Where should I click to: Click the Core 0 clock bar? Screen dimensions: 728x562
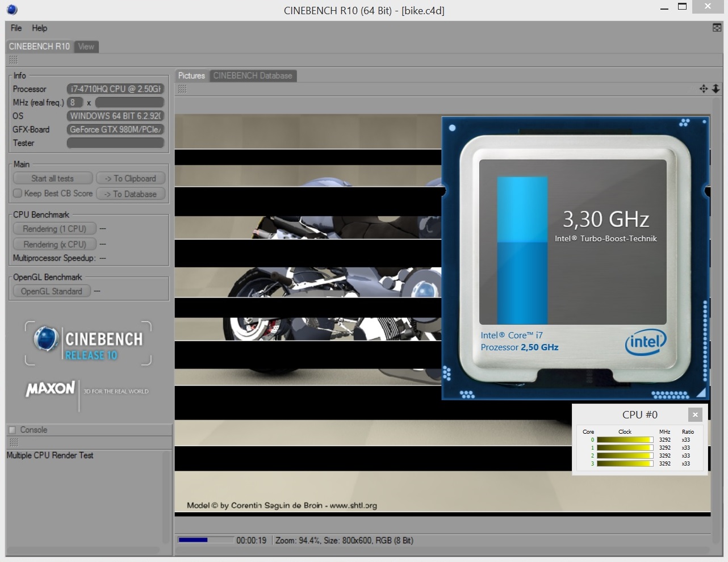pos(625,440)
